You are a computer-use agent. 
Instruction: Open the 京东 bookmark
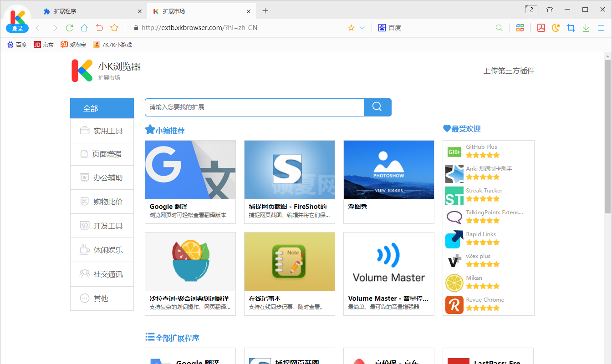(44, 45)
